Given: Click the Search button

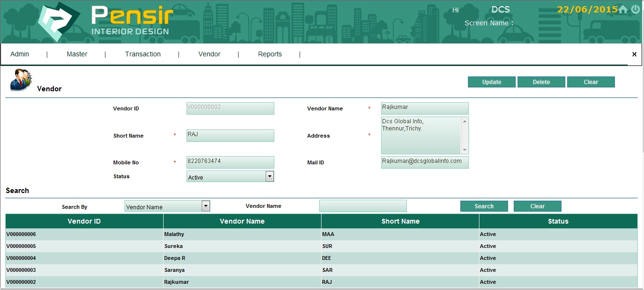Looking at the screenshot, I should 484,206.
